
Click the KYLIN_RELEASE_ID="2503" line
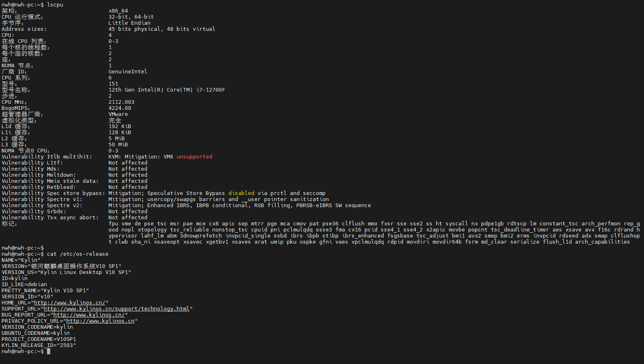tap(38, 345)
